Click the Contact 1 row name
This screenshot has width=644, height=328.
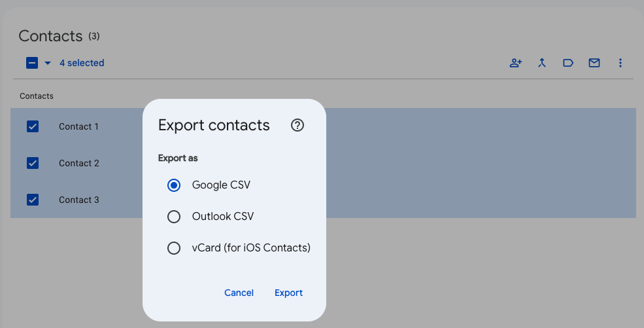pos(78,126)
